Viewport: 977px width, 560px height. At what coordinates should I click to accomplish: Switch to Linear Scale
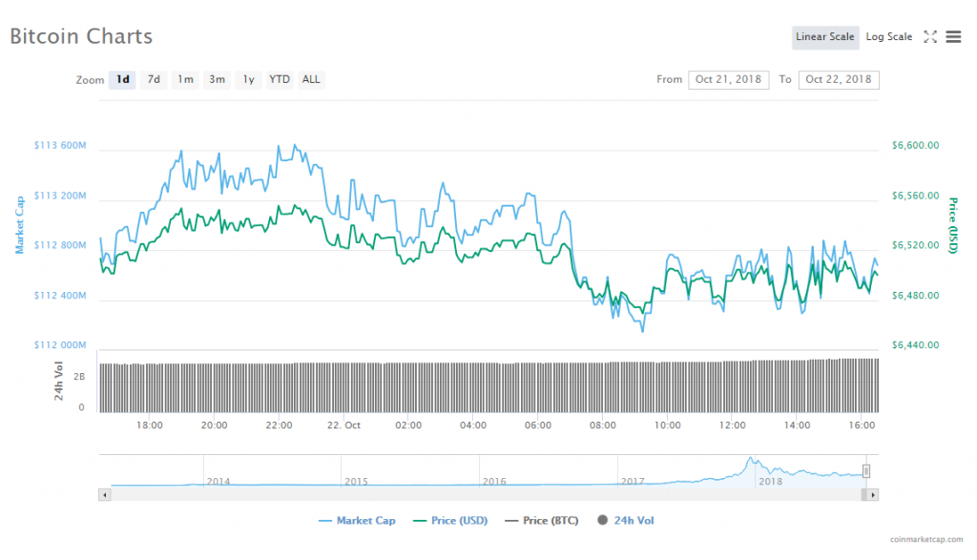[x=825, y=37]
